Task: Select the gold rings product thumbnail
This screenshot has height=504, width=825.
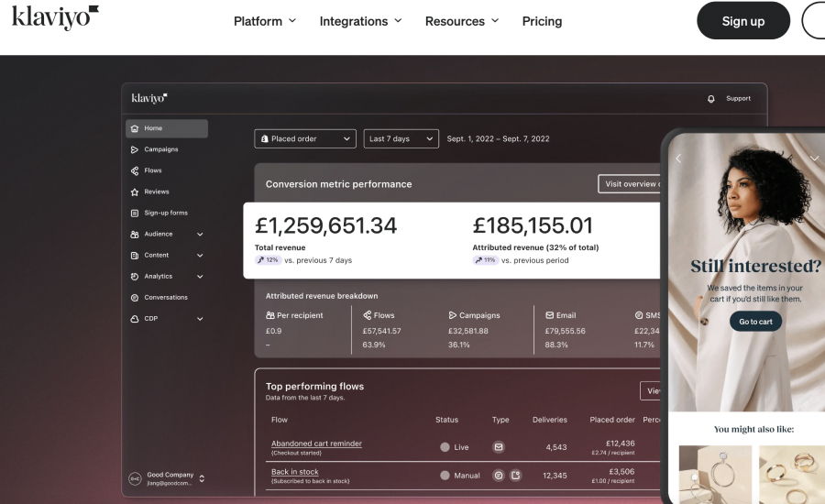Action: pyautogui.click(x=792, y=475)
